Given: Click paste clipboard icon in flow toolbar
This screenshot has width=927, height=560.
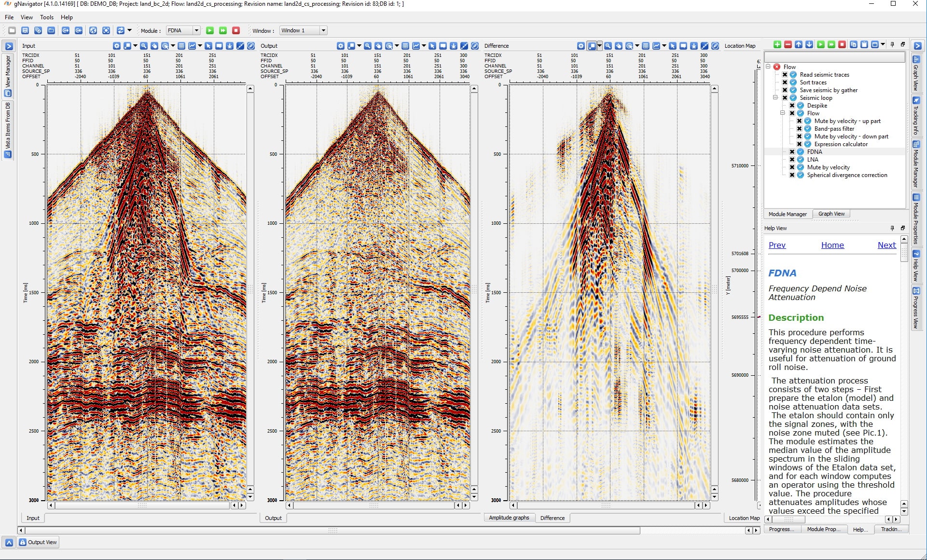Looking at the screenshot, I should (864, 45).
